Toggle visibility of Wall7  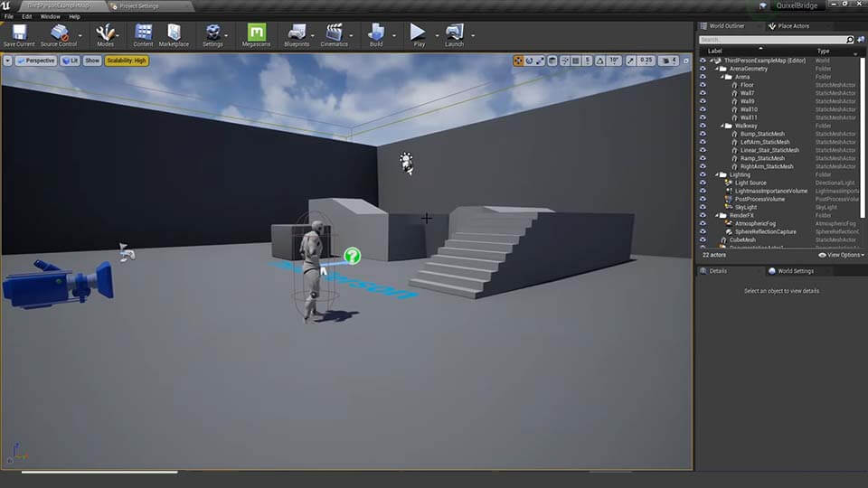point(703,93)
